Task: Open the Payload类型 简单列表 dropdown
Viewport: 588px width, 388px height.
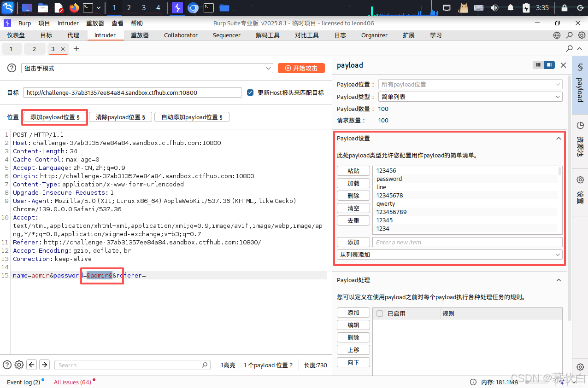Action: (x=470, y=97)
